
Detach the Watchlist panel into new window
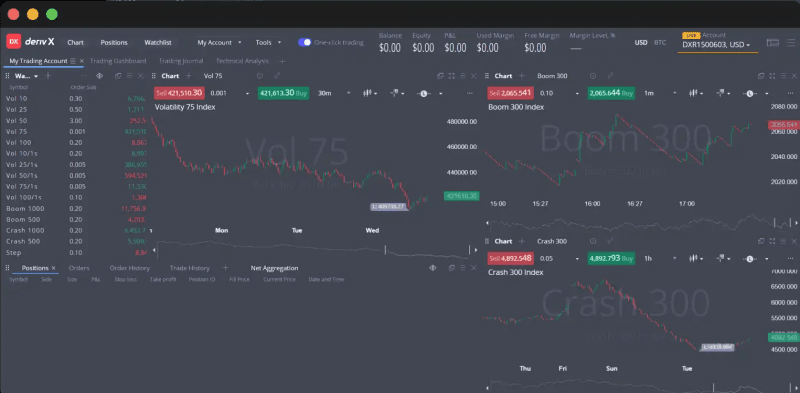tap(118, 76)
